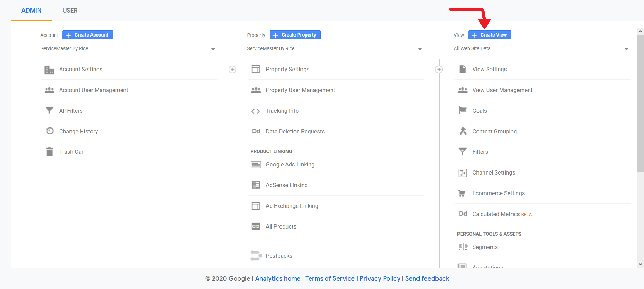Image resolution: width=644 pixels, height=289 pixels.
Task: Click the Goals flag icon
Action: [463, 110]
